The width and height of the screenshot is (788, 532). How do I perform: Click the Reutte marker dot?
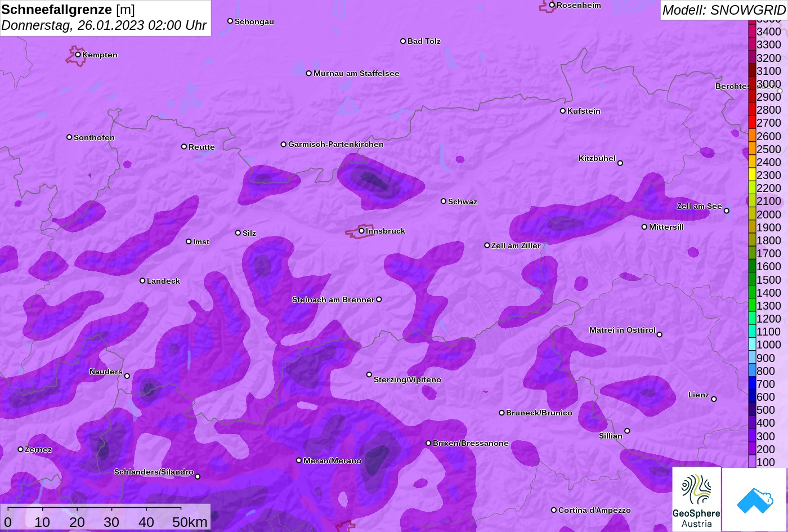click(184, 146)
